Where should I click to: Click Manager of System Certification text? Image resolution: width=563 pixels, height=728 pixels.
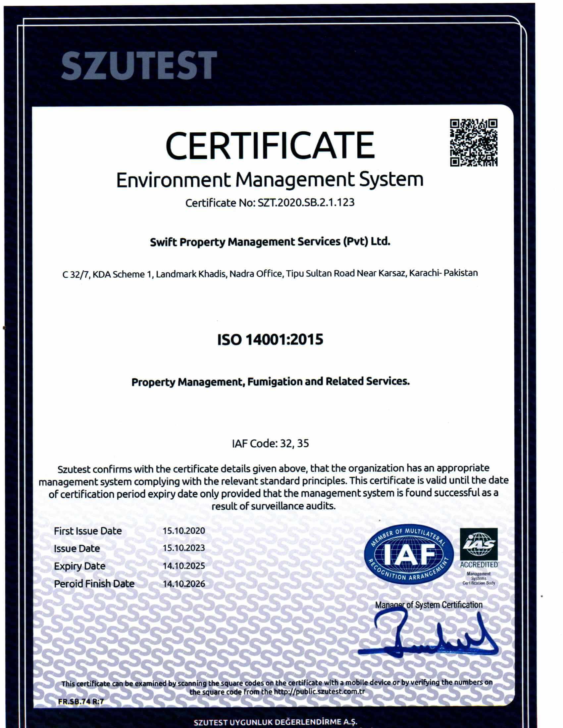(429, 605)
